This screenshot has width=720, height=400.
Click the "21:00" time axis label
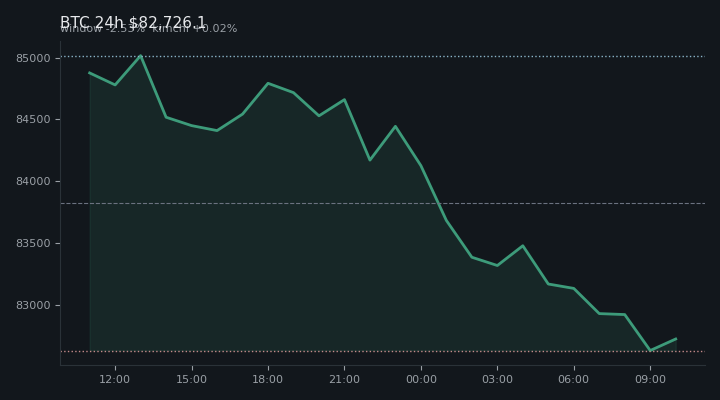click(x=344, y=379)
